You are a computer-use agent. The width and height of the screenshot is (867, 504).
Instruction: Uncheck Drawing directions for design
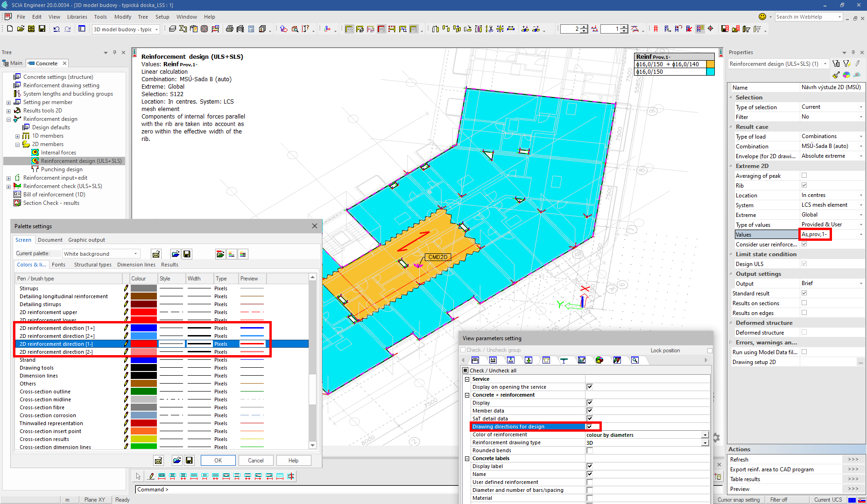[x=590, y=427]
